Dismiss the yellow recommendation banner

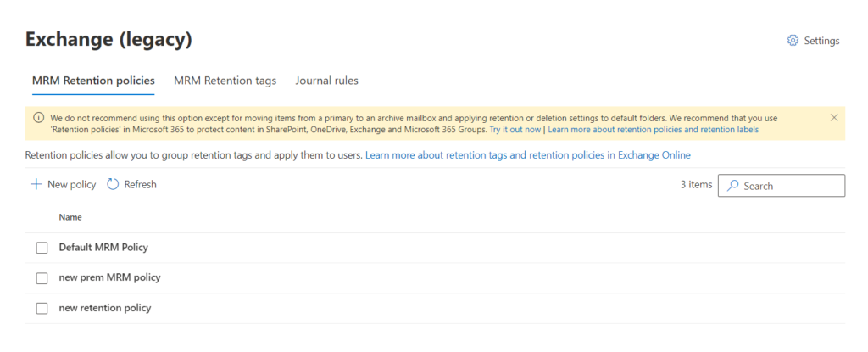point(834,118)
